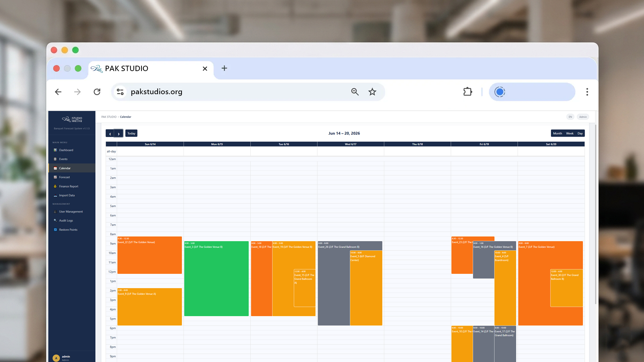Click the blue profile circle button
This screenshot has height=362, width=644.
coord(500,92)
